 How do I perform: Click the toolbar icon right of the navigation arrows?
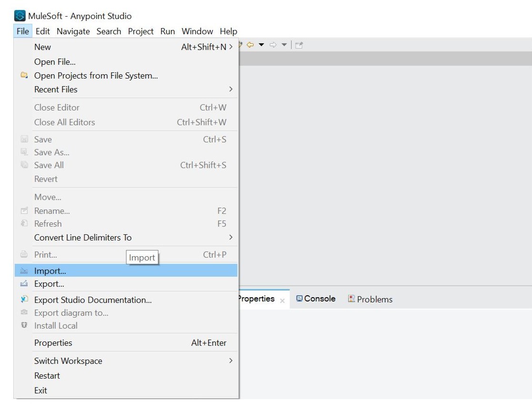click(299, 44)
